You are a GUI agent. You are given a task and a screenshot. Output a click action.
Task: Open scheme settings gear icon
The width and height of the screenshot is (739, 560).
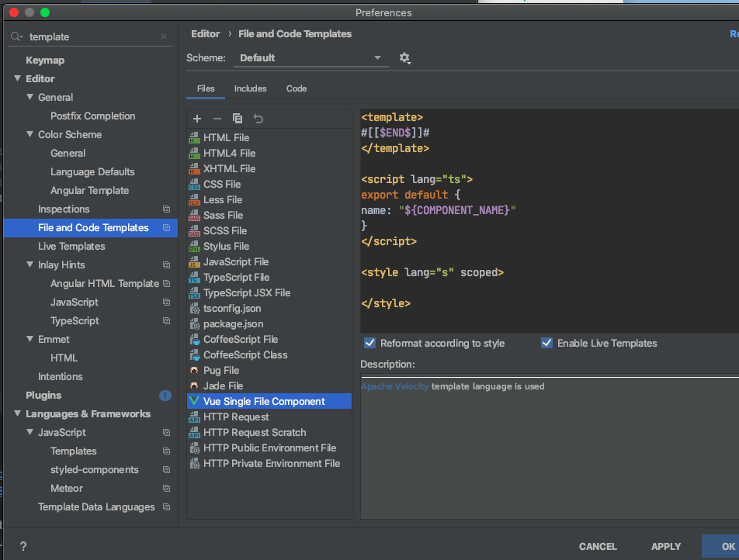(x=404, y=58)
